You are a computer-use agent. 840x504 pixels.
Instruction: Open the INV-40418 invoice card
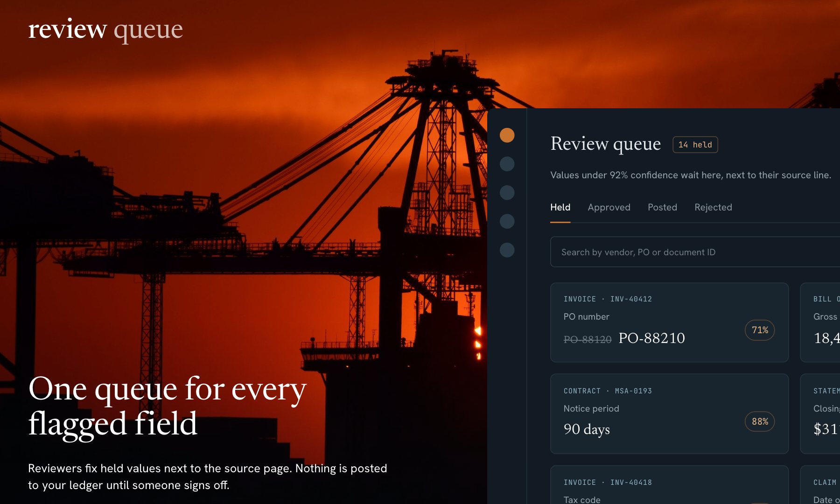click(669, 485)
